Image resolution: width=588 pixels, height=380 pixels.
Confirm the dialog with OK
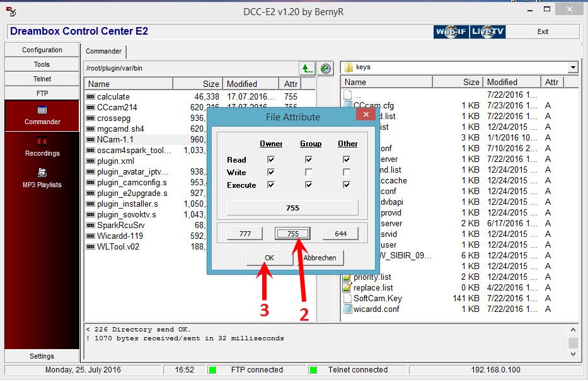[269, 257]
